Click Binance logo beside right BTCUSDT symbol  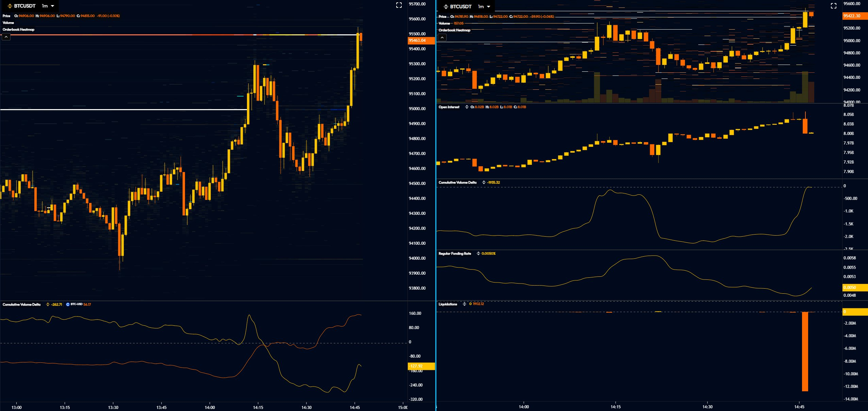[x=446, y=7]
